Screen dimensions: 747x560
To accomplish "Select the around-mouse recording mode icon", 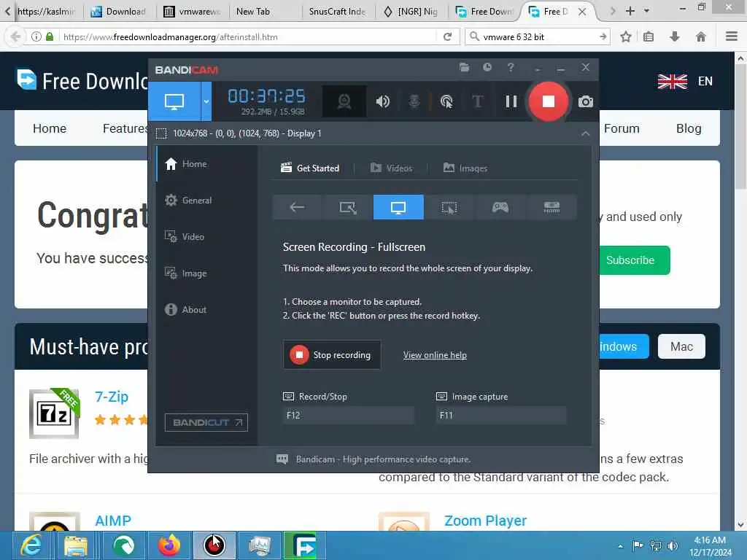I will (x=449, y=207).
